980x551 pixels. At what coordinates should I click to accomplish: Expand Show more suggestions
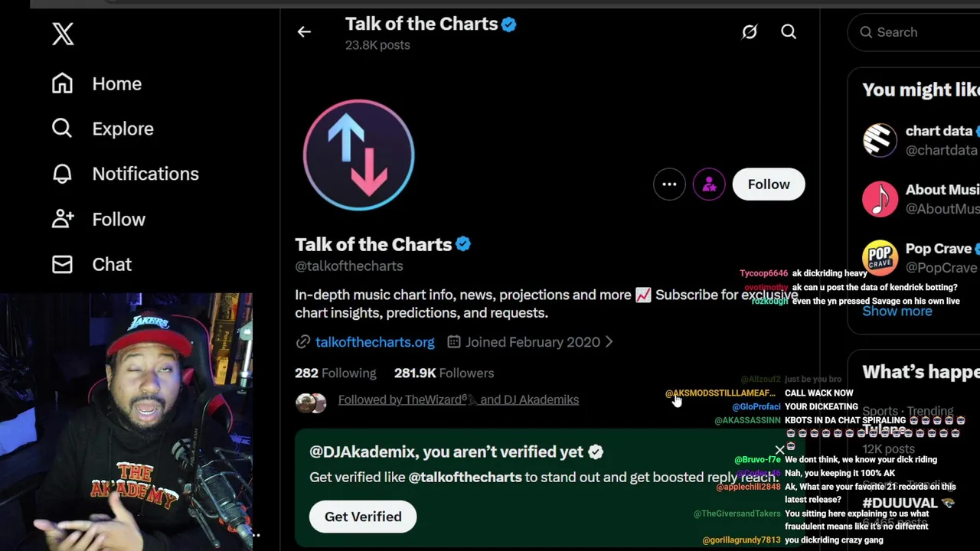897,311
